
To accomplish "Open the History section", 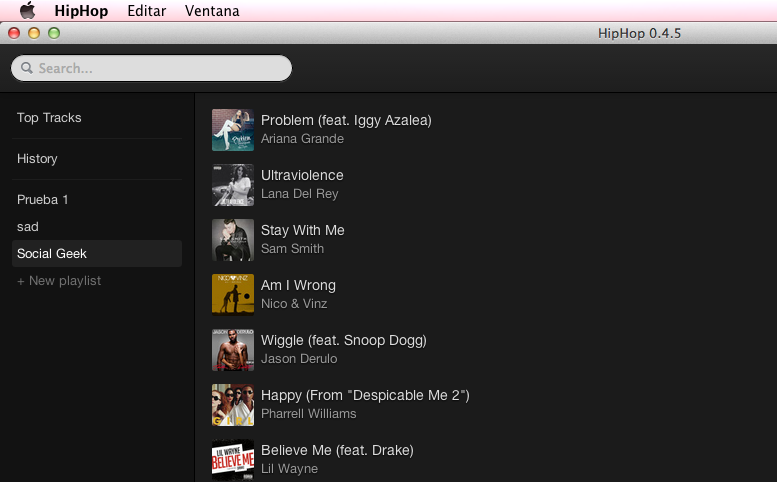I will click(x=37, y=159).
